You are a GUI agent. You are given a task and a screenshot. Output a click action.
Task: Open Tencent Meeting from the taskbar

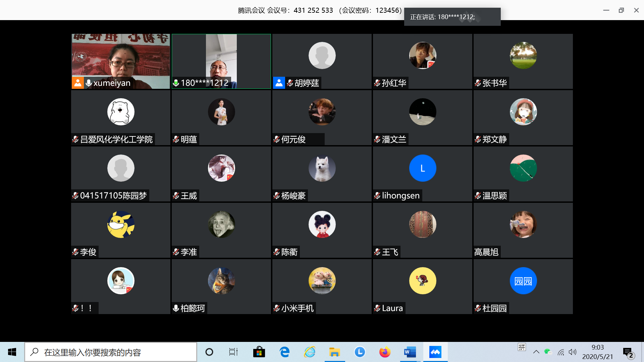[435, 352]
